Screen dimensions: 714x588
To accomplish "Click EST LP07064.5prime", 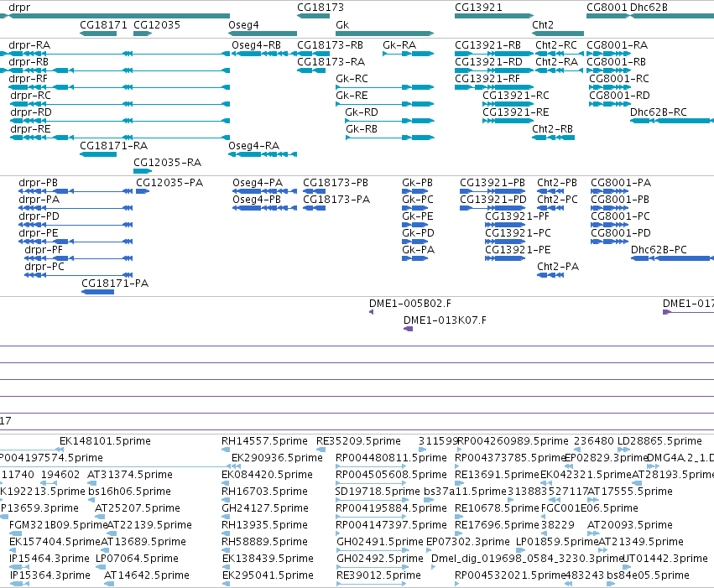I will tap(137, 559).
